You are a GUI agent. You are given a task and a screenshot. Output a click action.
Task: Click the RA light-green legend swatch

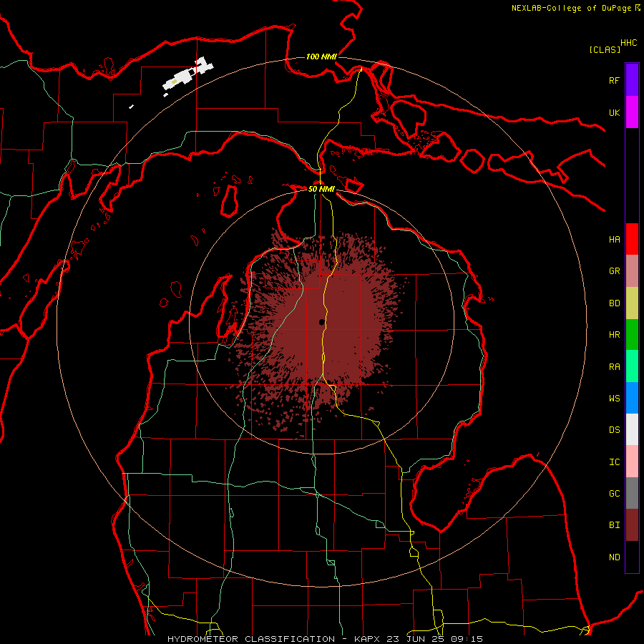[632, 366]
